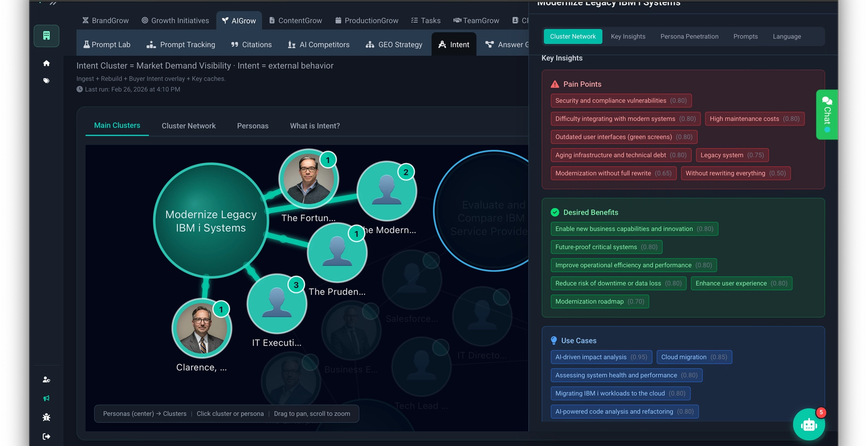The width and height of the screenshot is (868, 446).
Task: Click the green building icon in the sidebar
Action: point(46,36)
